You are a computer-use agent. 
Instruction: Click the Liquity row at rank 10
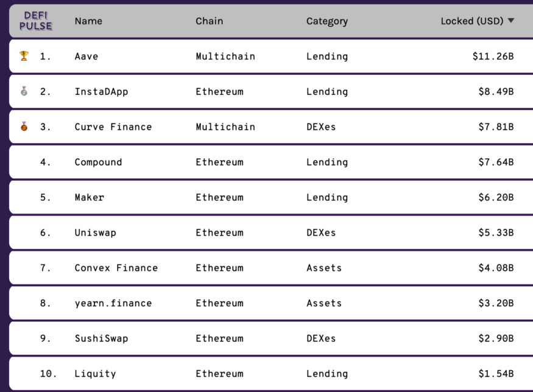95,374
